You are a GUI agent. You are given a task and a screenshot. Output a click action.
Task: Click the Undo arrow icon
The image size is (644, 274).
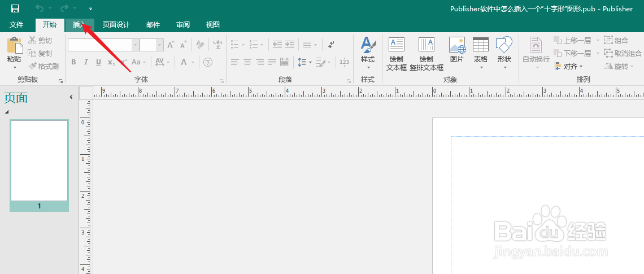pyautogui.click(x=40, y=8)
